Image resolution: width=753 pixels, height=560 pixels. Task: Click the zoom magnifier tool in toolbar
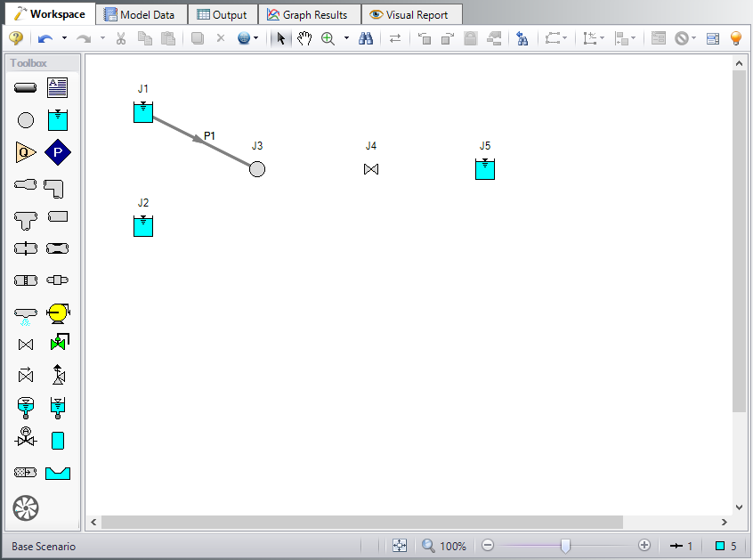(x=328, y=38)
